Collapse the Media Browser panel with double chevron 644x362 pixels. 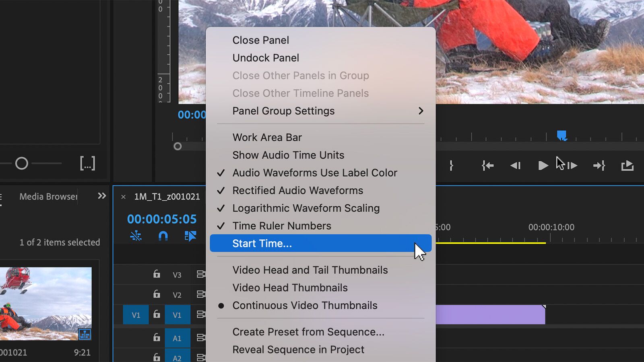(102, 196)
